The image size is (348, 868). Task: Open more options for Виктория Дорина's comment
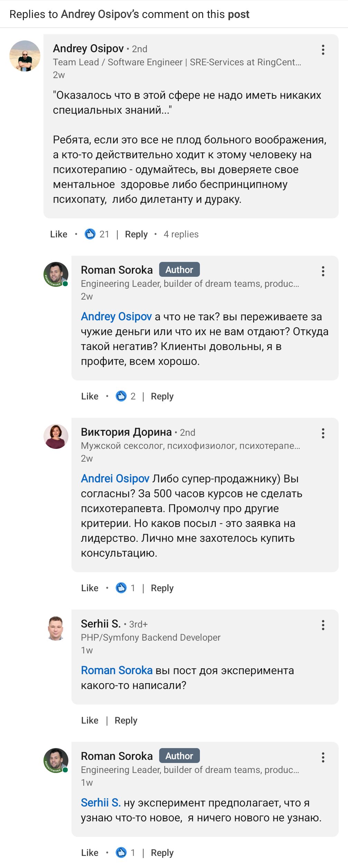click(x=323, y=433)
